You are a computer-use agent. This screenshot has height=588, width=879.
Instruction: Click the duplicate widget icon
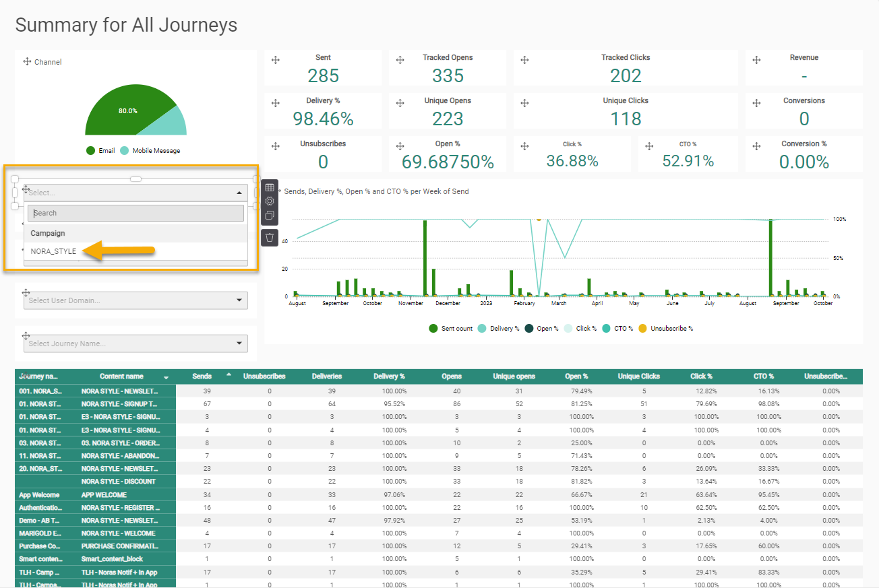(270, 216)
